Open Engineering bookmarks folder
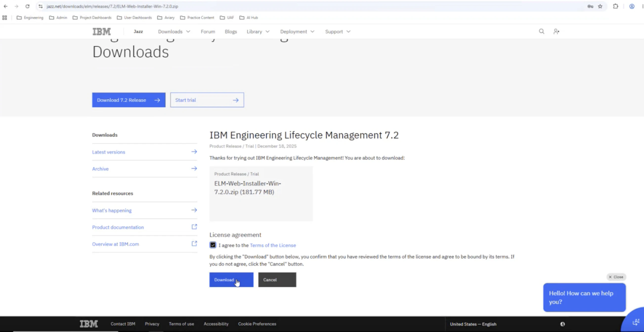The image size is (644, 332). tap(30, 18)
